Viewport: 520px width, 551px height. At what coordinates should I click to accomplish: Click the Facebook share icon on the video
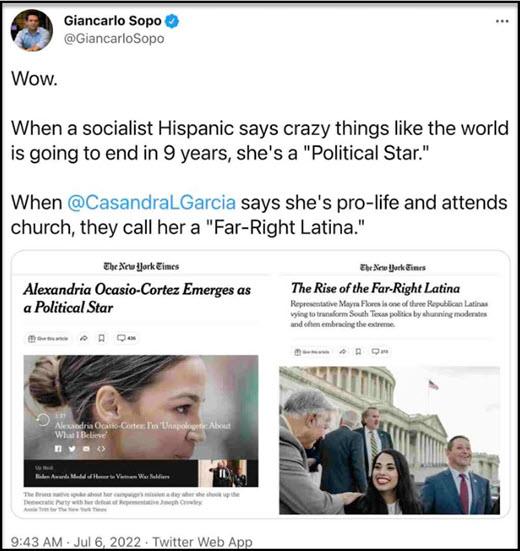coord(58,449)
